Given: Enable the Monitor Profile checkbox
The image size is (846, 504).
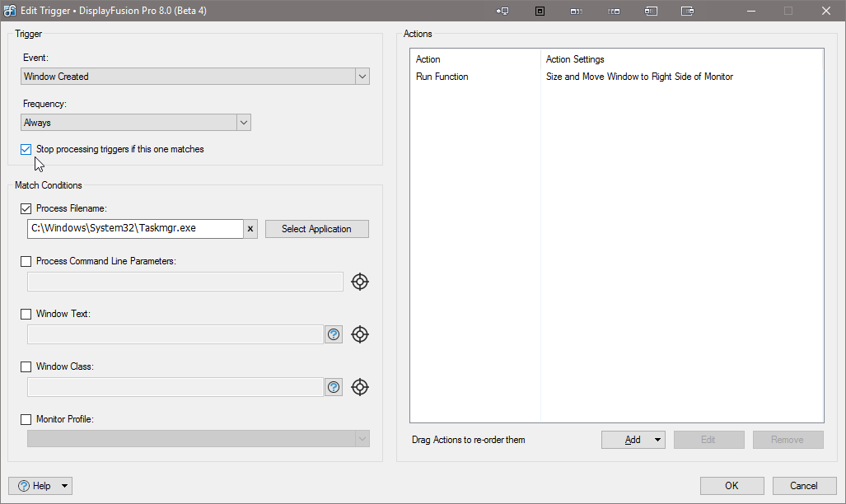Looking at the screenshot, I should click(26, 419).
